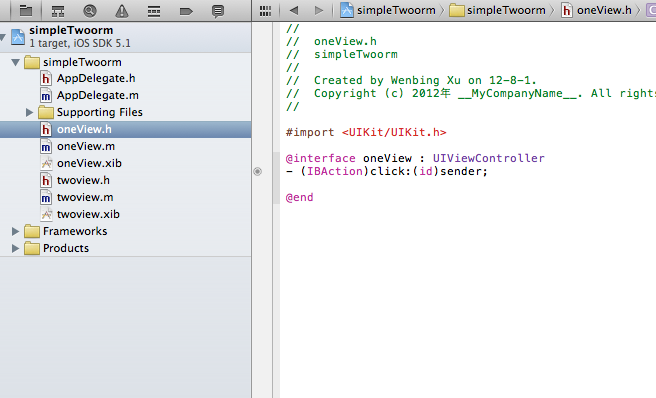Open the Project navigator folder icon
656x398 pixels.
point(26,10)
